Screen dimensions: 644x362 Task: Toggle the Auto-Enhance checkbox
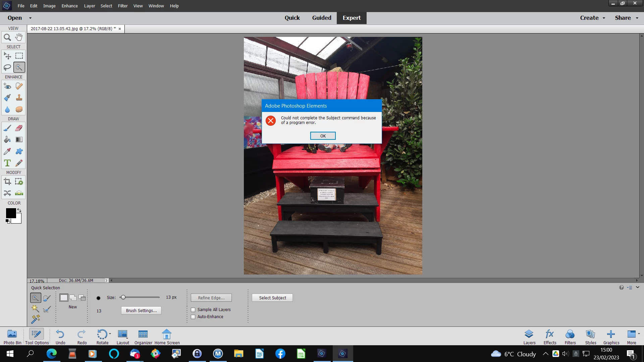point(193,317)
